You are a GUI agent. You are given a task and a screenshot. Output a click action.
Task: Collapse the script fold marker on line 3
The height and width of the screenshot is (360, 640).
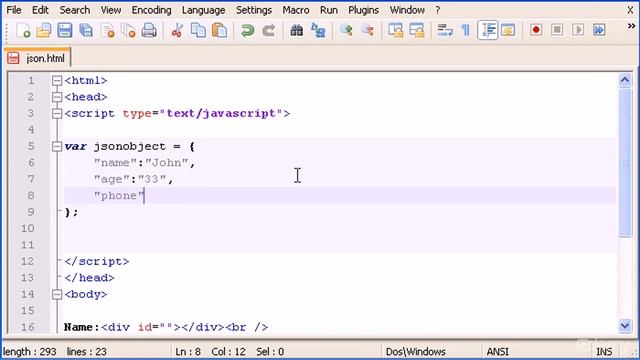(x=57, y=113)
